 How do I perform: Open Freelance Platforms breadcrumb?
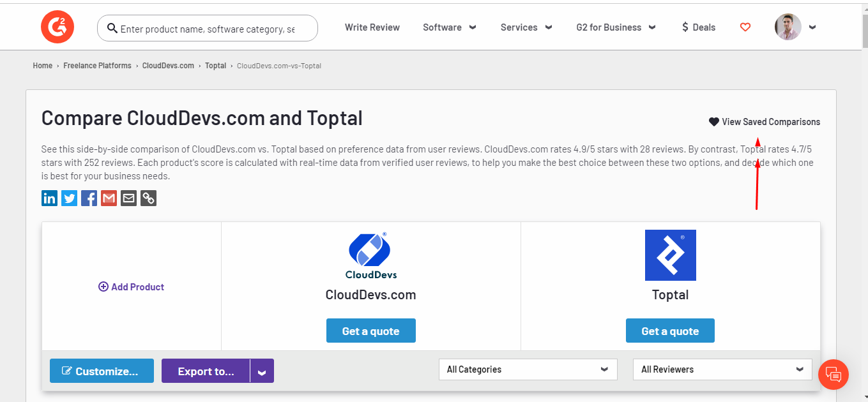point(97,66)
